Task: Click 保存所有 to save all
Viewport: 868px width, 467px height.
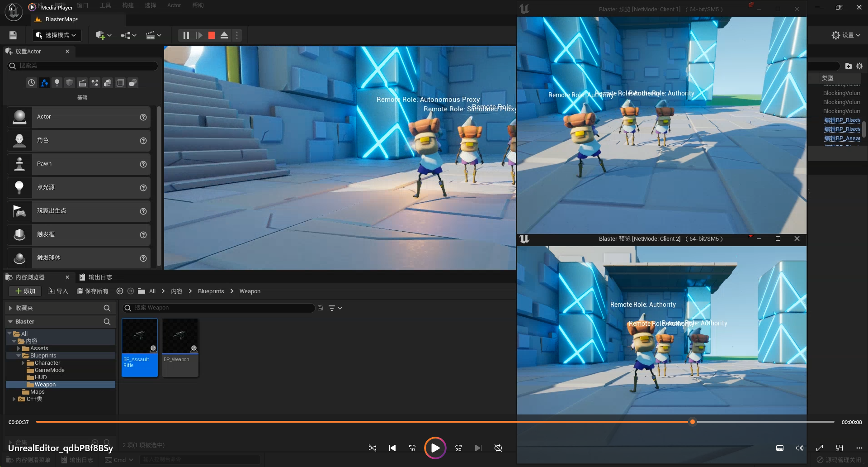Action: point(93,291)
